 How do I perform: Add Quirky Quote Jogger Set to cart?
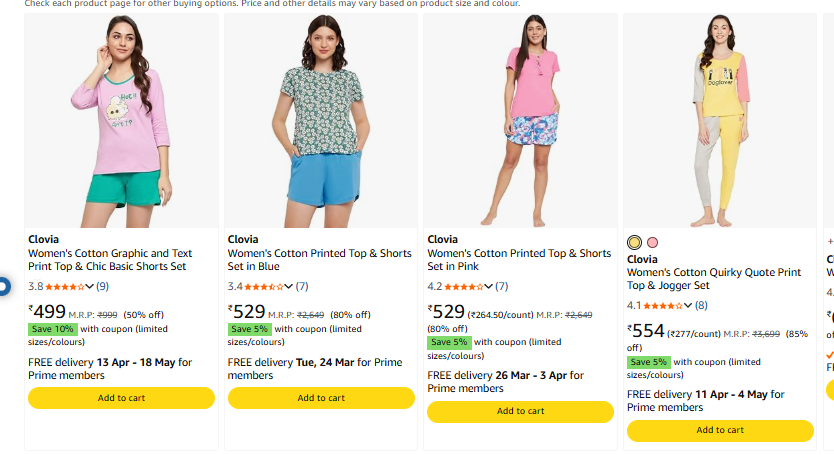pyautogui.click(x=720, y=430)
